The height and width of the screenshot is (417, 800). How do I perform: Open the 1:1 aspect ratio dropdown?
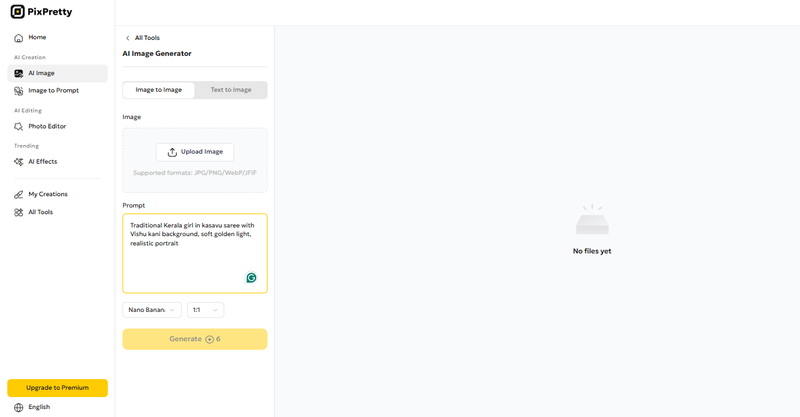pyautogui.click(x=205, y=310)
